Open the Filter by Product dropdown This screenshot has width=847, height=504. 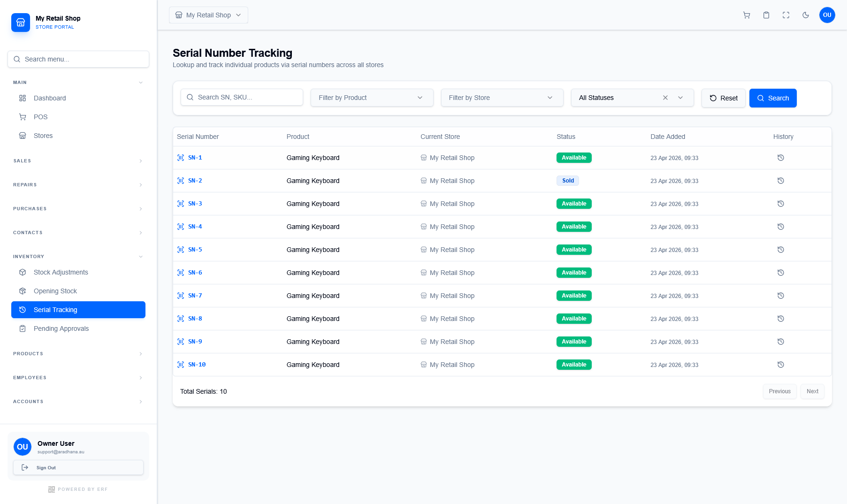(372, 98)
